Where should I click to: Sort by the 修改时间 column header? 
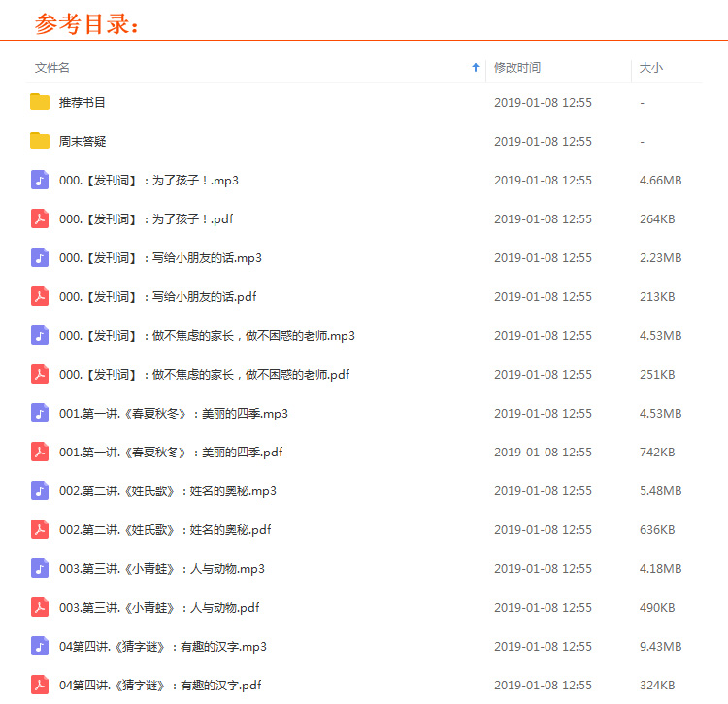[517, 68]
